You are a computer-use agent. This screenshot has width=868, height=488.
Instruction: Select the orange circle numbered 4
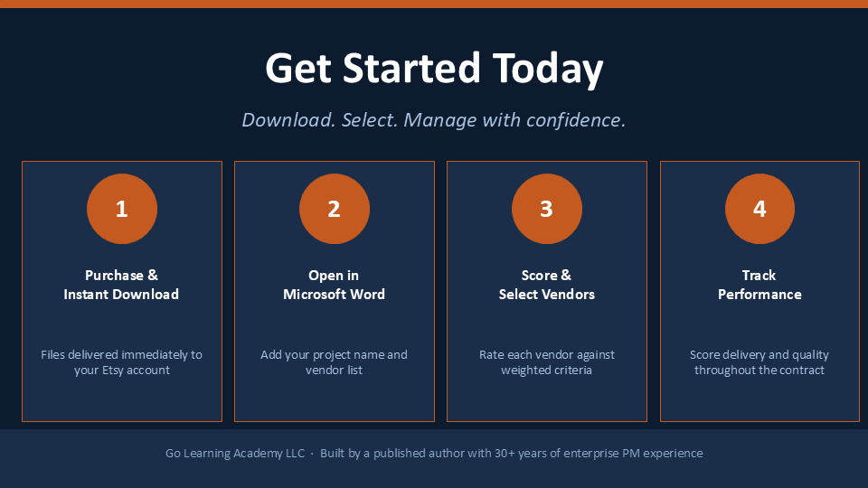point(759,209)
